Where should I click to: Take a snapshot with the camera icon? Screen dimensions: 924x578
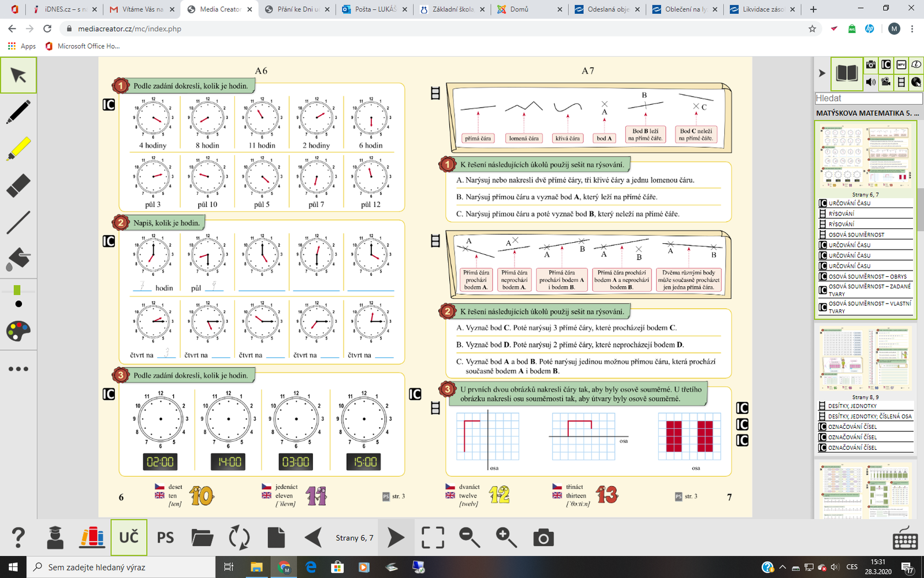pyautogui.click(x=543, y=538)
